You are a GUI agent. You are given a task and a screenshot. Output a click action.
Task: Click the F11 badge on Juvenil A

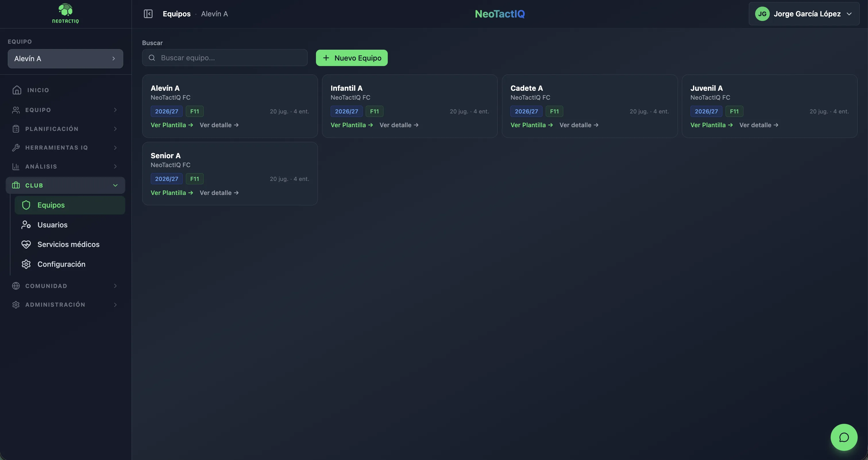(x=734, y=111)
